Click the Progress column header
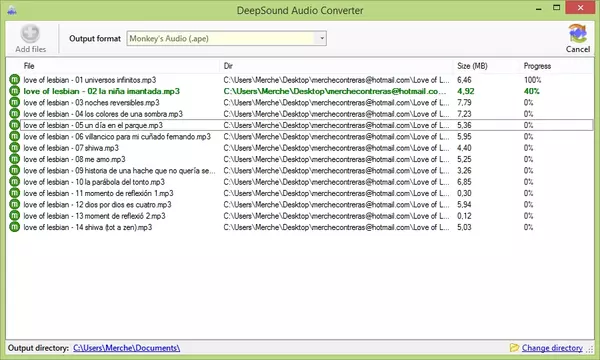600x360 pixels. pyautogui.click(x=537, y=66)
